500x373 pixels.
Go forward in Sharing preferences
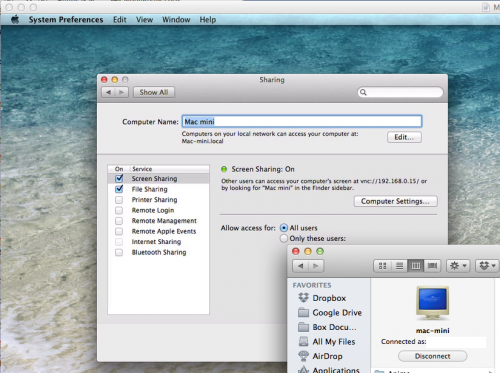pos(122,92)
